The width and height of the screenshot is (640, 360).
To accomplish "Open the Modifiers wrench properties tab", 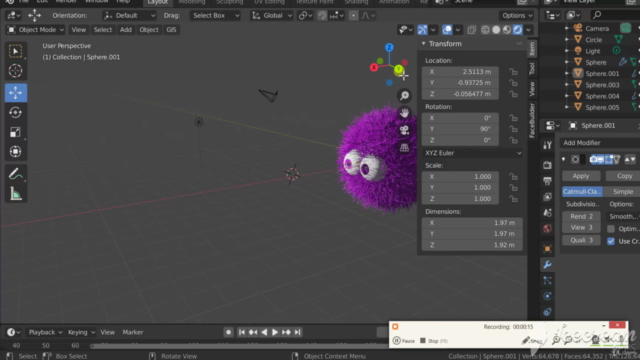I will click(547, 264).
